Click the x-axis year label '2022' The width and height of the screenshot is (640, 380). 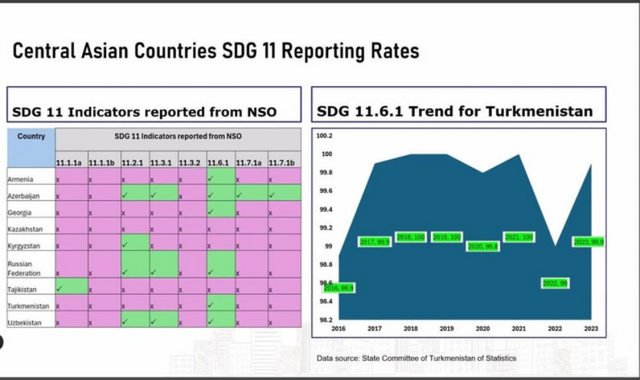555,329
